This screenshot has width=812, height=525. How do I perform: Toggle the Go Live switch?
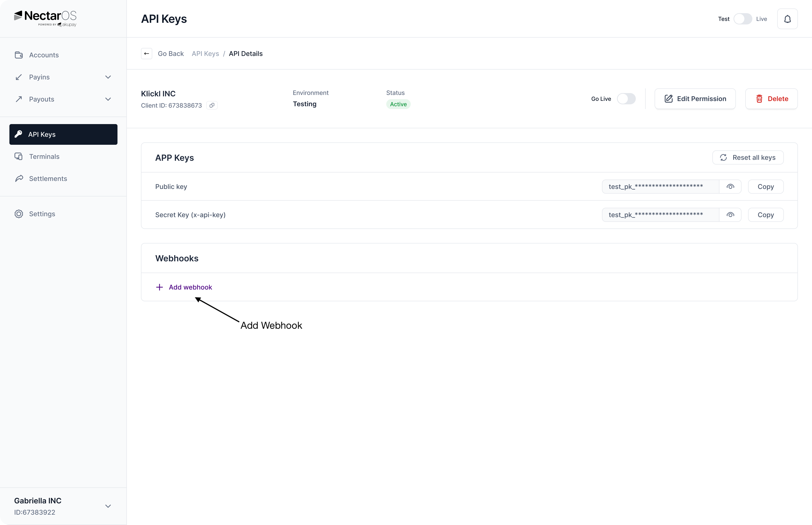(x=626, y=99)
